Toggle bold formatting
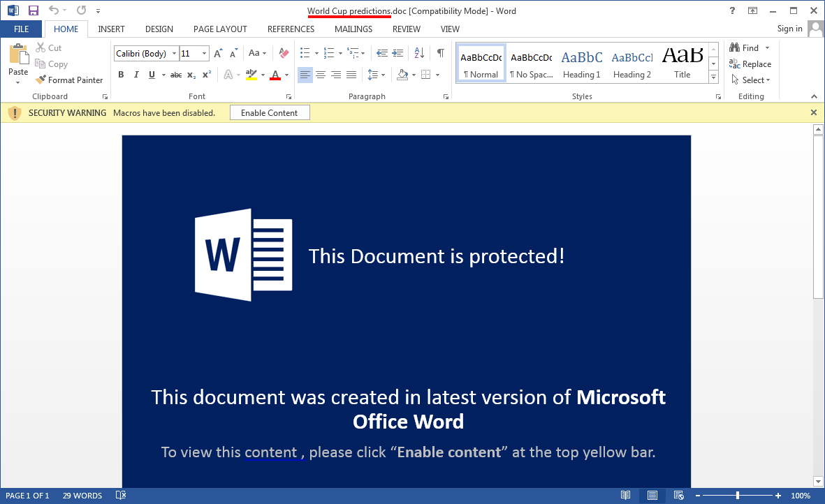Screen dimensions: 825x504 coord(121,75)
